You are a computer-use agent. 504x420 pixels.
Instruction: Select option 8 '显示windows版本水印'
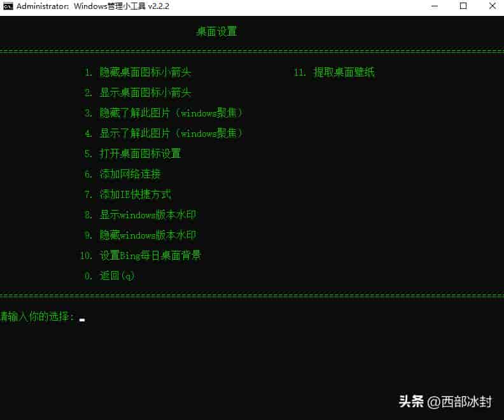140,214
